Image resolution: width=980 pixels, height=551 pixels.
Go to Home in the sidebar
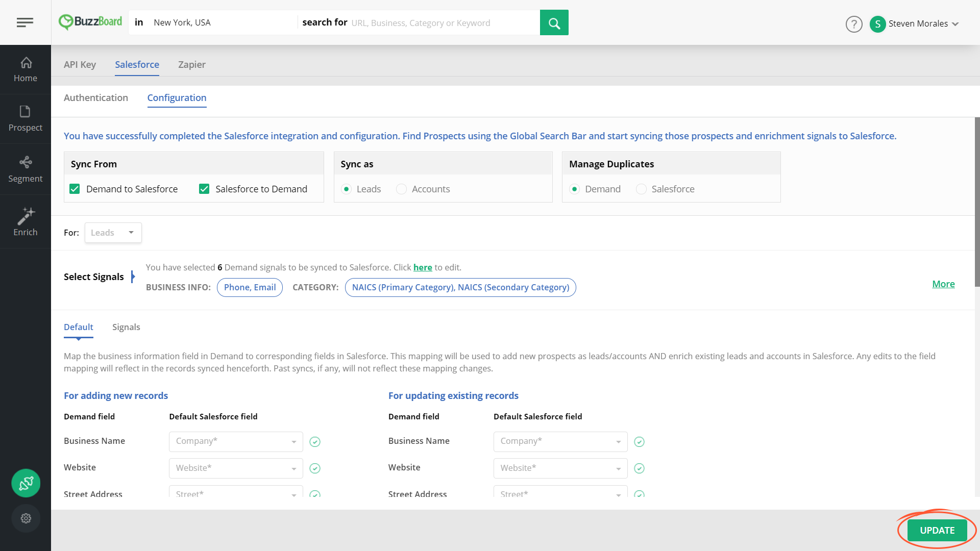26,70
